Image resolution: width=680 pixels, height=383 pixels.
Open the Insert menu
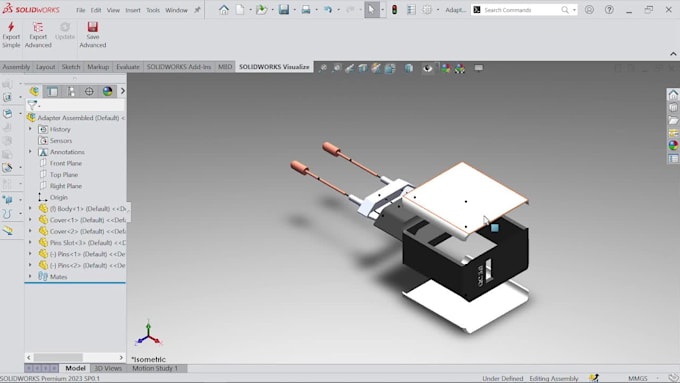(x=133, y=10)
